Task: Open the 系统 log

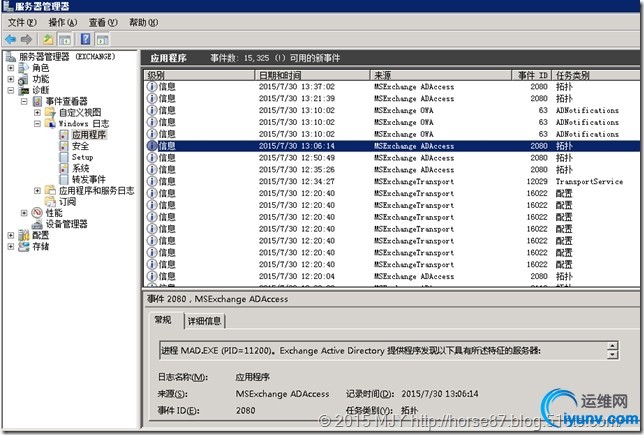Action: [80, 168]
